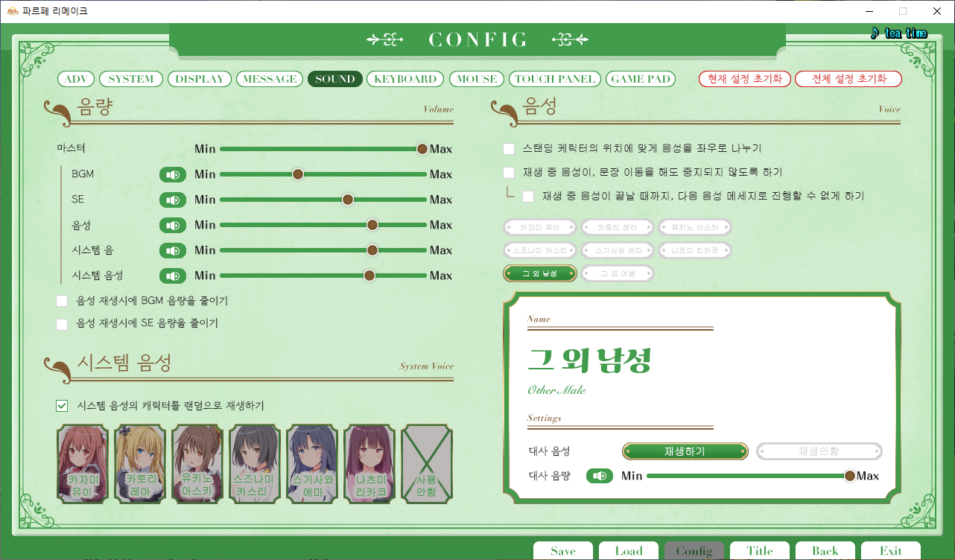Image resolution: width=955 pixels, height=560 pixels.
Task: Select 그 외 여성 voice button
Action: [618, 273]
